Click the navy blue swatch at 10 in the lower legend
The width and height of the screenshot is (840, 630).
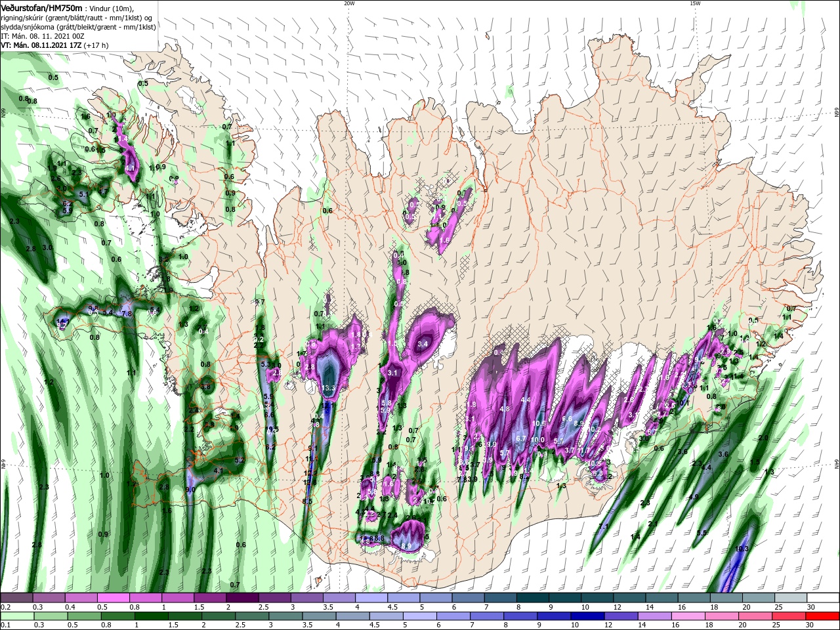587,616
